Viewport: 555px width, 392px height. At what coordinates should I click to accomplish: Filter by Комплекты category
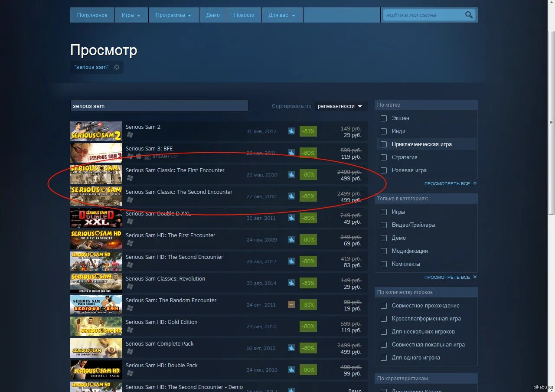pyautogui.click(x=384, y=264)
